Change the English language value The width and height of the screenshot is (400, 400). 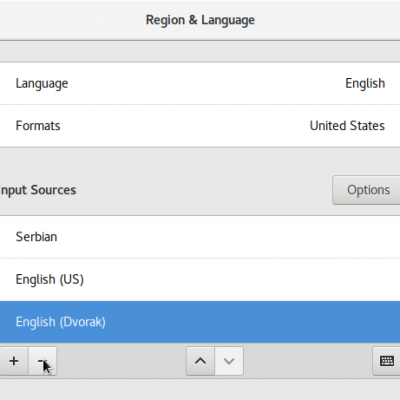tap(365, 83)
